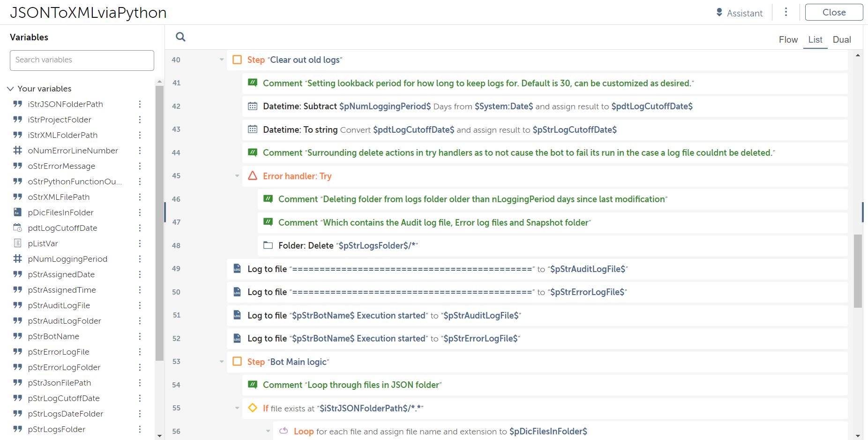Image resolution: width=868 pixels, height=440 pixels.
Task: Collapse the Error handler Try block at line 45
Action: click(x=237, y=176)
